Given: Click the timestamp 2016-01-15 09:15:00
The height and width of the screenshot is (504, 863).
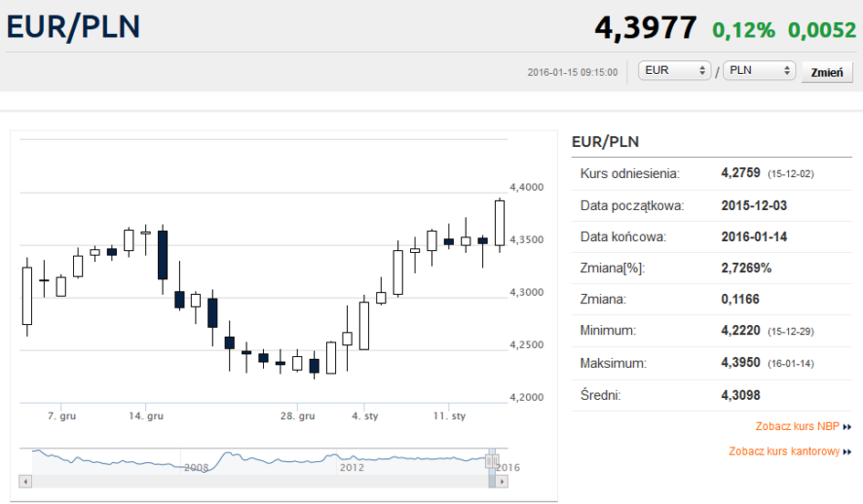Looking at the screenshot, I should (x=573, y=73).
